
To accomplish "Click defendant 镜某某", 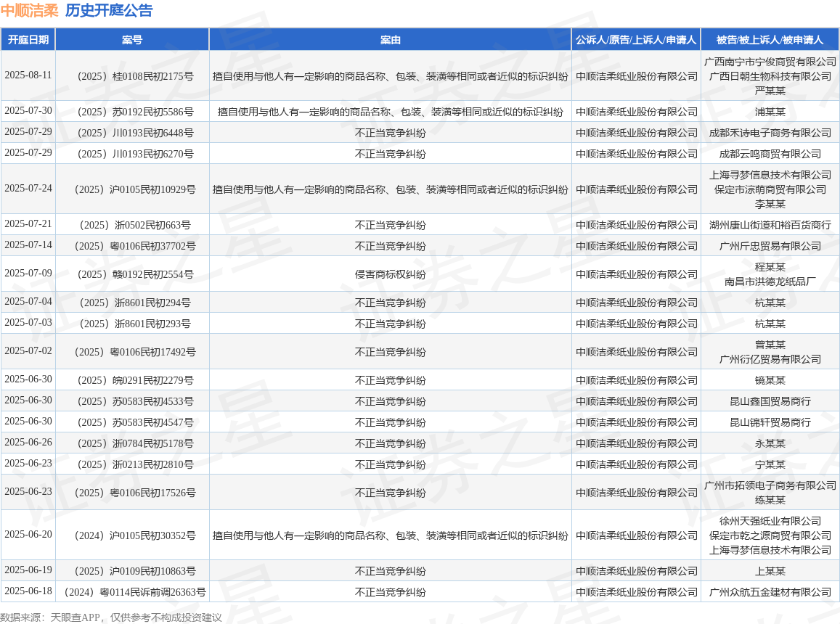I will click(x=770, y=380).
